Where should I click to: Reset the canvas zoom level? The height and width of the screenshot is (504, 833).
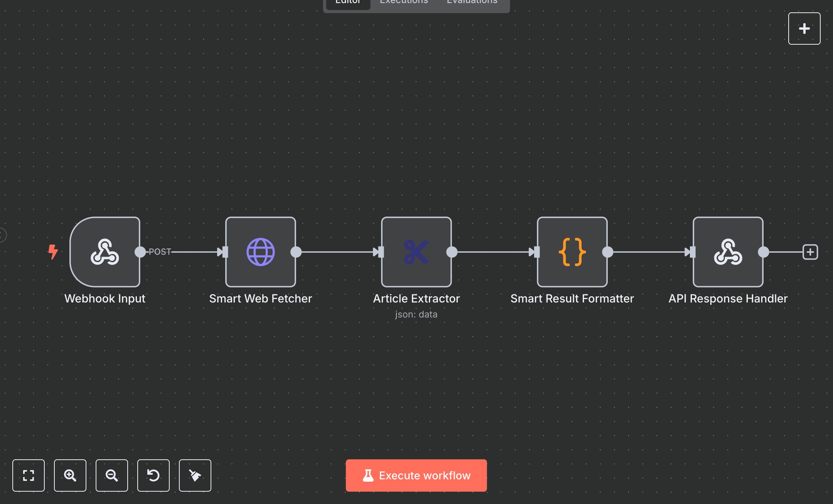point(153,475)
